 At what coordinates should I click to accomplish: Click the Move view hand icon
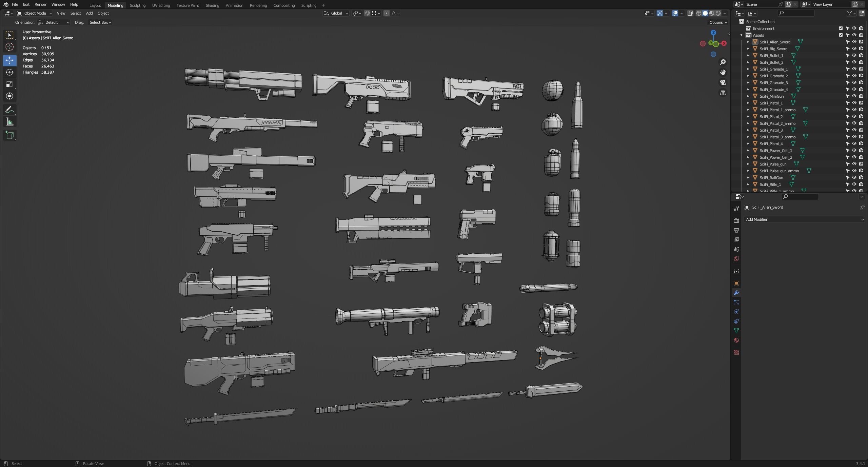(723, 72)
